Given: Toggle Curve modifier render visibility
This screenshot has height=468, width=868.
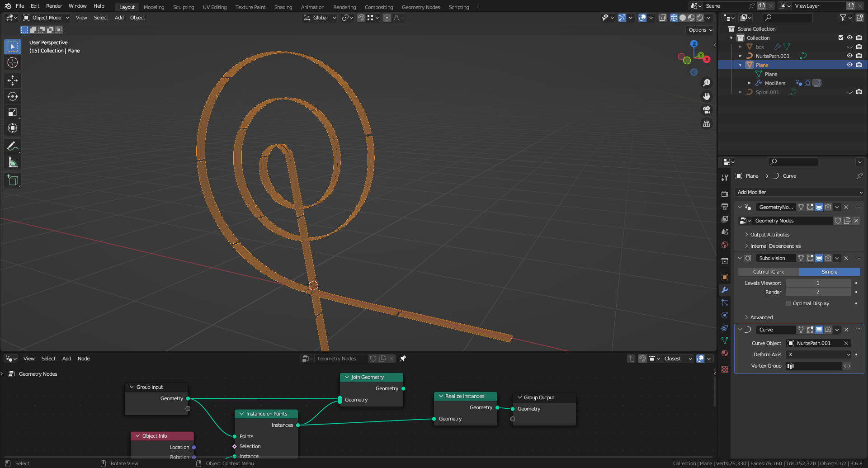Looking at the screenshot, I should [x=828, y=330].
